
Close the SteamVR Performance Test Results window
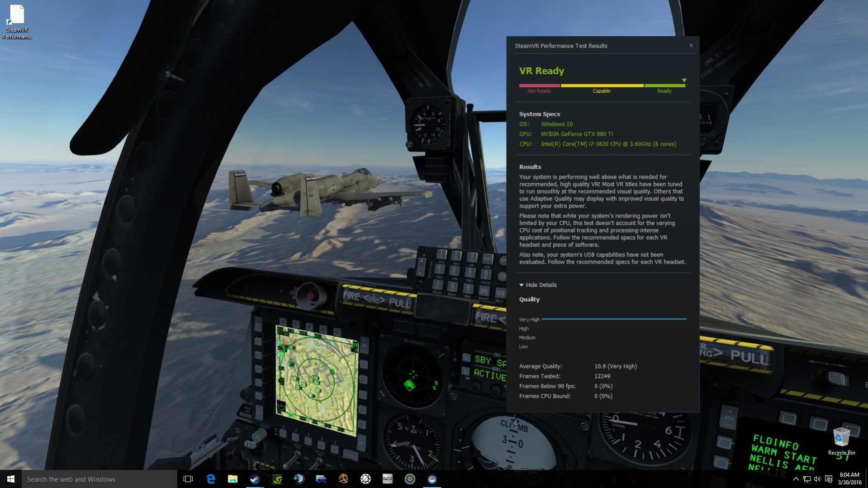pos(691,45)
